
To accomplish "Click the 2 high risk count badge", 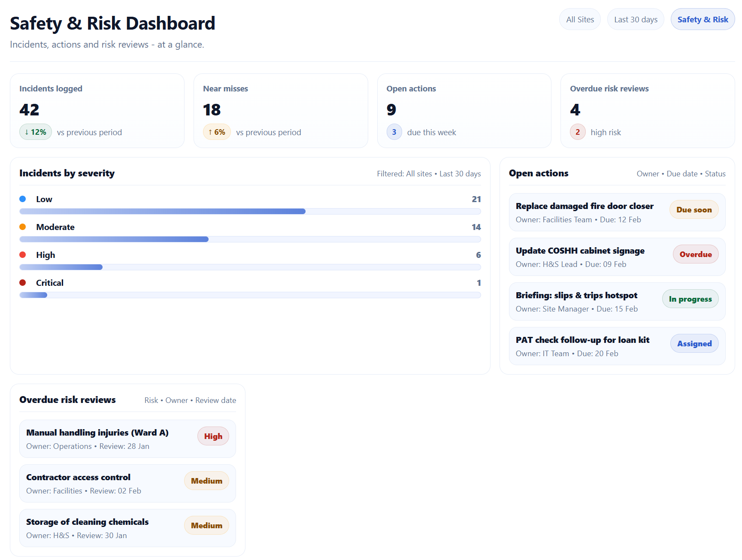I will pyautogui.click(x=577, y=132).
